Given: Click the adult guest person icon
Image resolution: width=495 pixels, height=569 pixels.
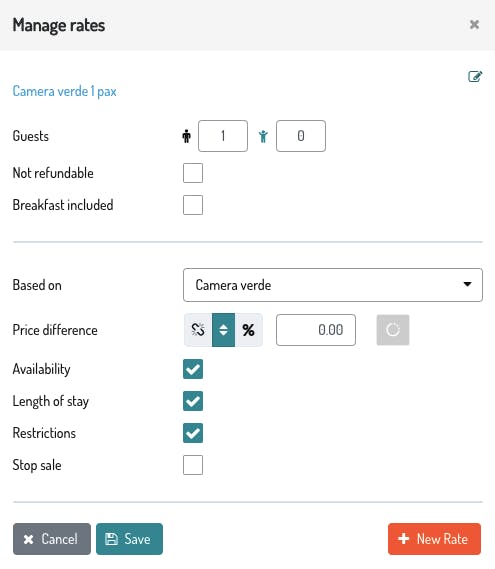Looking at the screenshot, I should [x=187, y=136].
